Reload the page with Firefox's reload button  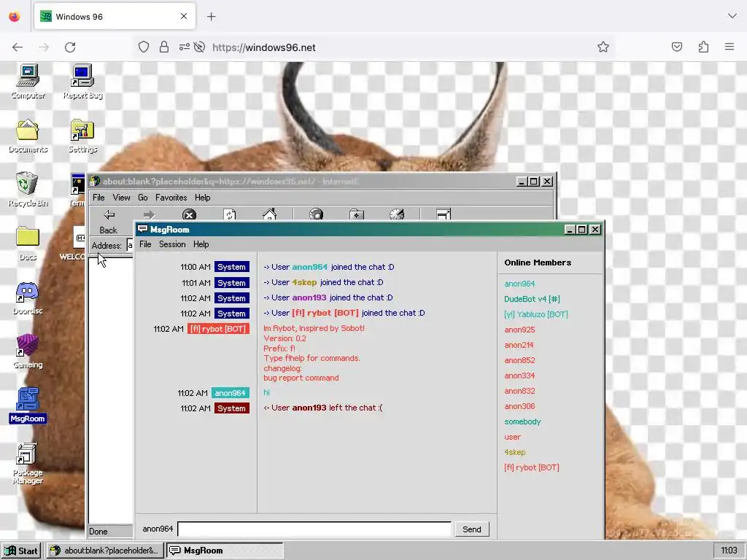70,47
